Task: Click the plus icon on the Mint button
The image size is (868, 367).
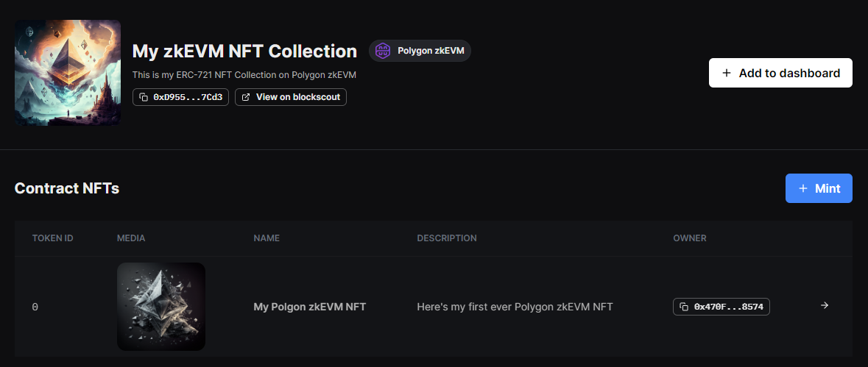Action: [x=803, y=188]
